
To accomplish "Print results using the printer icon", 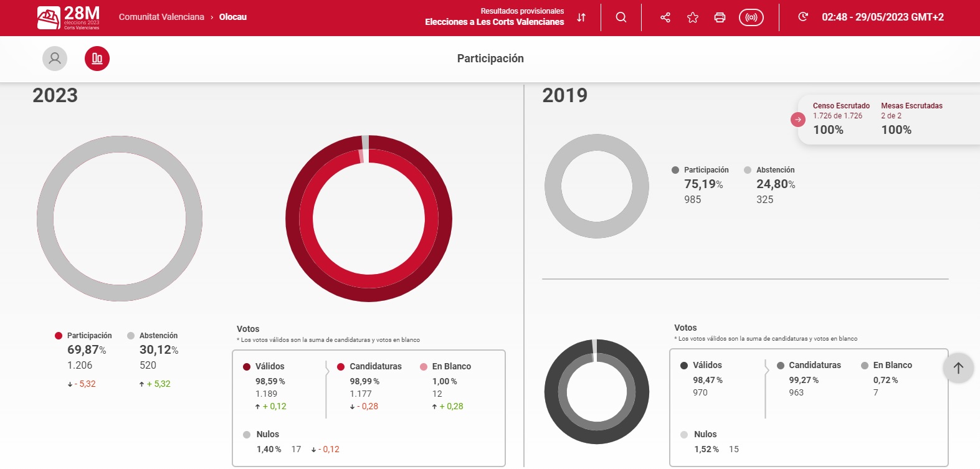I will [720, 17].
